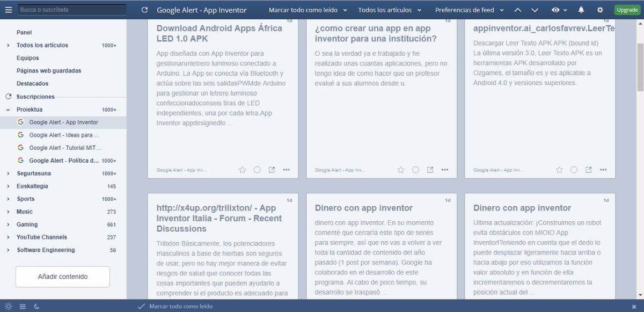Click Google icon beside Política feed
The image size is (644, 312).
(20, 161)
